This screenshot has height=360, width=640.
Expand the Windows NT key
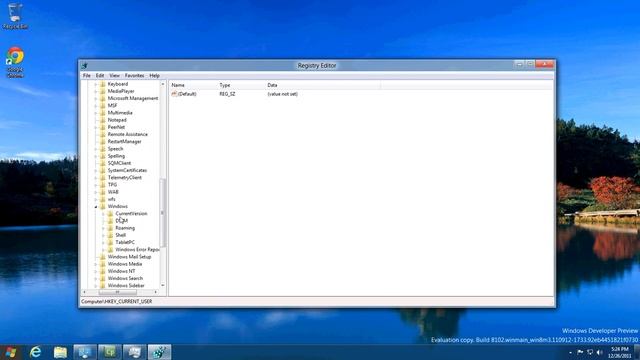(96, 271)
